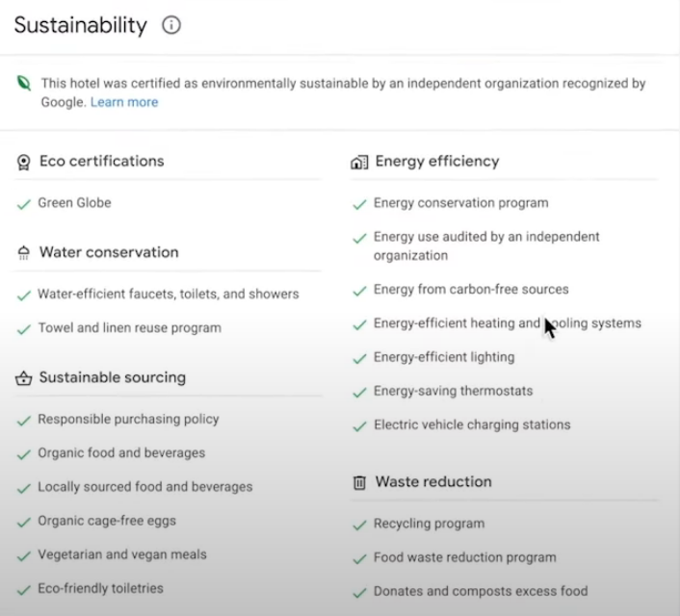This screenshot has height=616, width=680.
Task: Click Donates and composts excess food item
Action: [481, 591]
